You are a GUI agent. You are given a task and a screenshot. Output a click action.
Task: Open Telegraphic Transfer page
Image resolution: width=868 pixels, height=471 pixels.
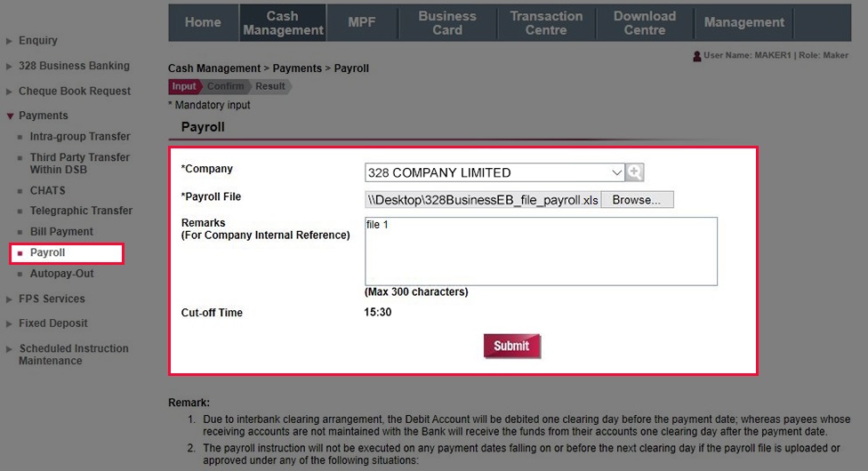81,211
